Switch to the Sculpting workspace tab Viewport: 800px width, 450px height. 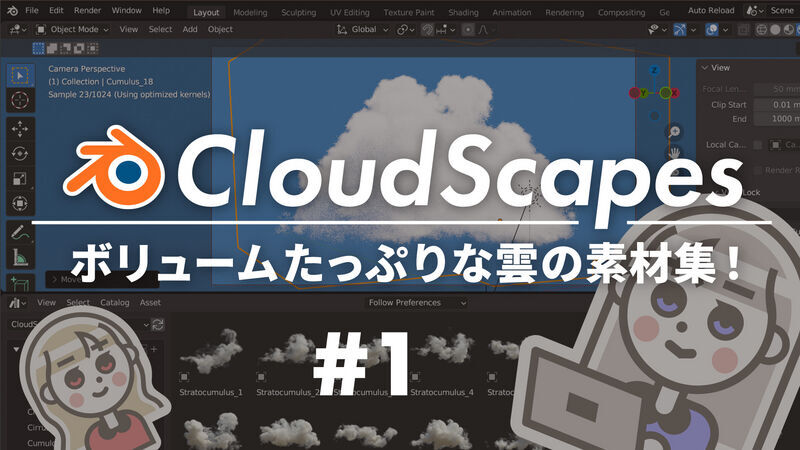[x=298, y=12]
